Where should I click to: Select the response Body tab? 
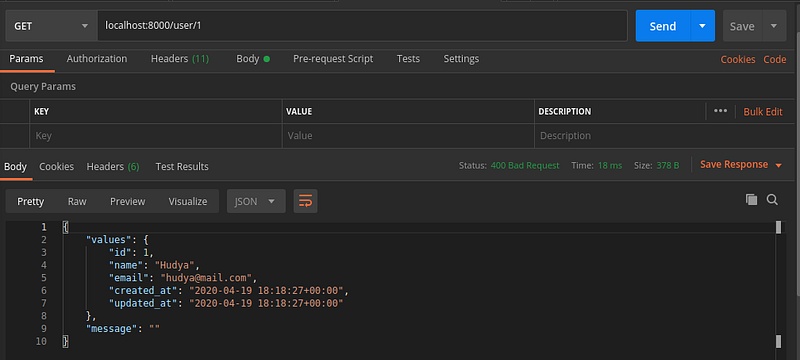[x=15, y=166]
